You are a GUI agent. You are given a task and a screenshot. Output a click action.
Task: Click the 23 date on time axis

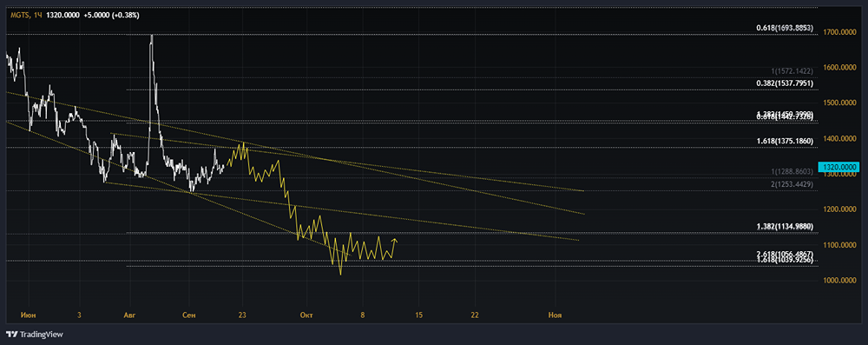(242, 315)
